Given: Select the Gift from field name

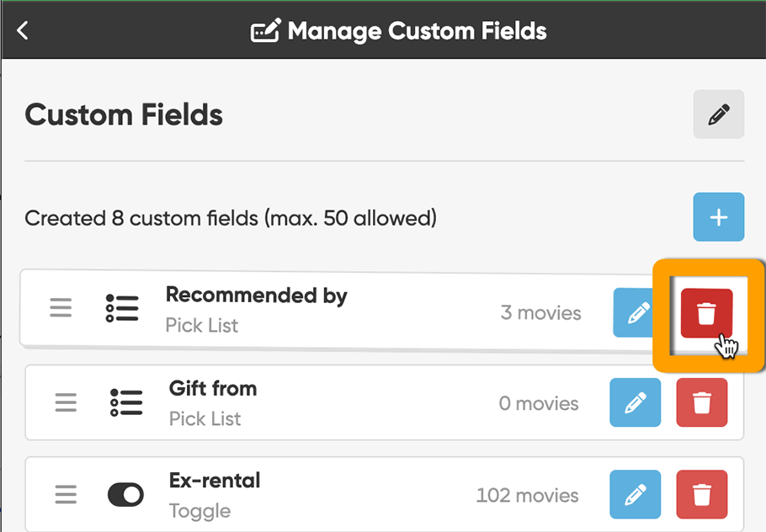Looking at the screenshot, I should click(213, 388).
